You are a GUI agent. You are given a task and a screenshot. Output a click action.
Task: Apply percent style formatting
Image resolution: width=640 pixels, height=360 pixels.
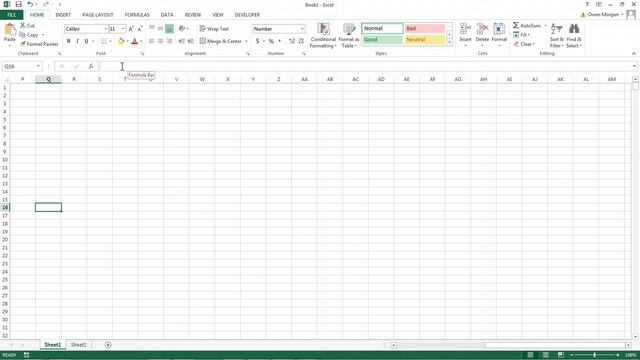pyautogui.click(x=271, y=41)
